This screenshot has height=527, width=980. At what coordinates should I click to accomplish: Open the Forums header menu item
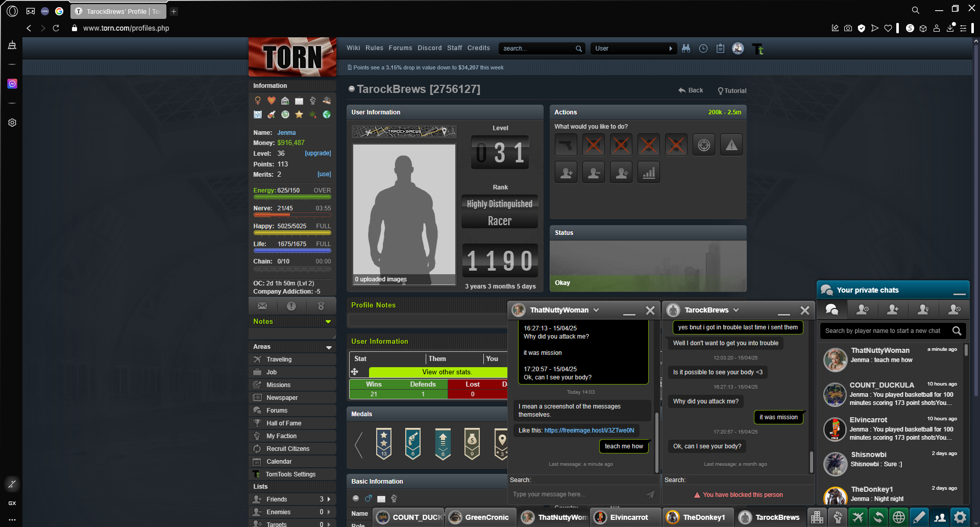pyautogui.click(x=400, y=48)
